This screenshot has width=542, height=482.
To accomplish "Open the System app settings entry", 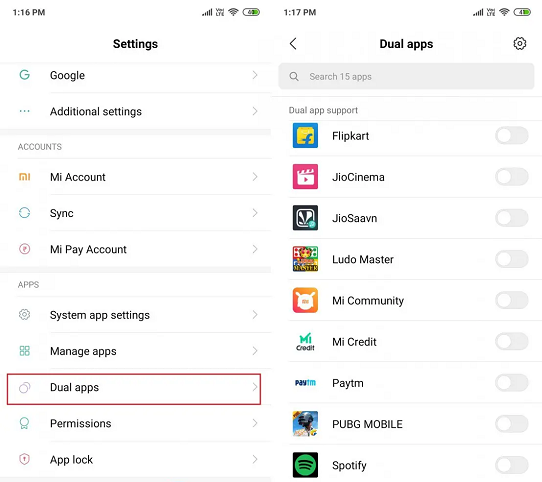I will 136,315.
